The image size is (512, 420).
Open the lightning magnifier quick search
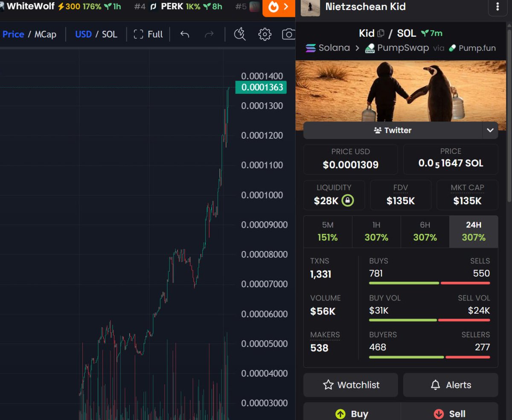point(240,34)
